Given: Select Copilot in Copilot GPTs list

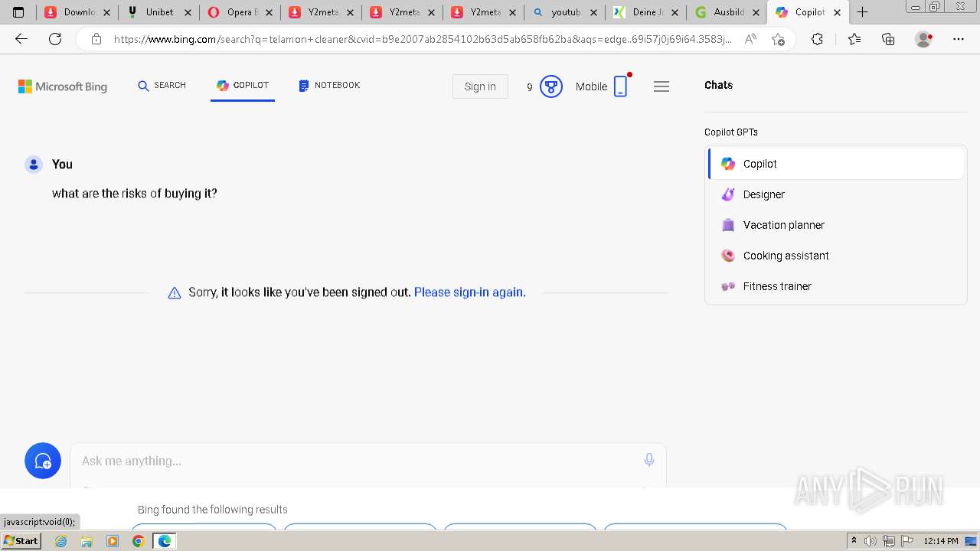Looking at the screenshot, I should pos(836,164).
